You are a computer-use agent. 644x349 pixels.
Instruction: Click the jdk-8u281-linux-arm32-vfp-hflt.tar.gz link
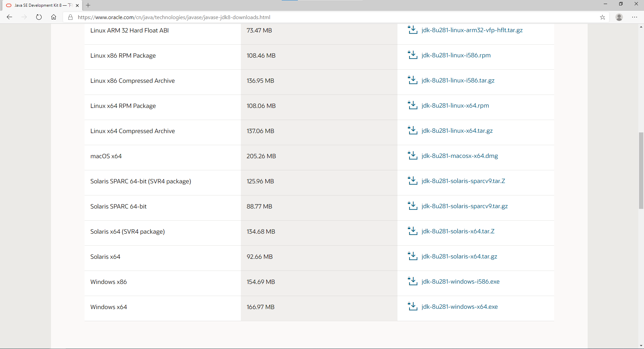coord(472,30)
